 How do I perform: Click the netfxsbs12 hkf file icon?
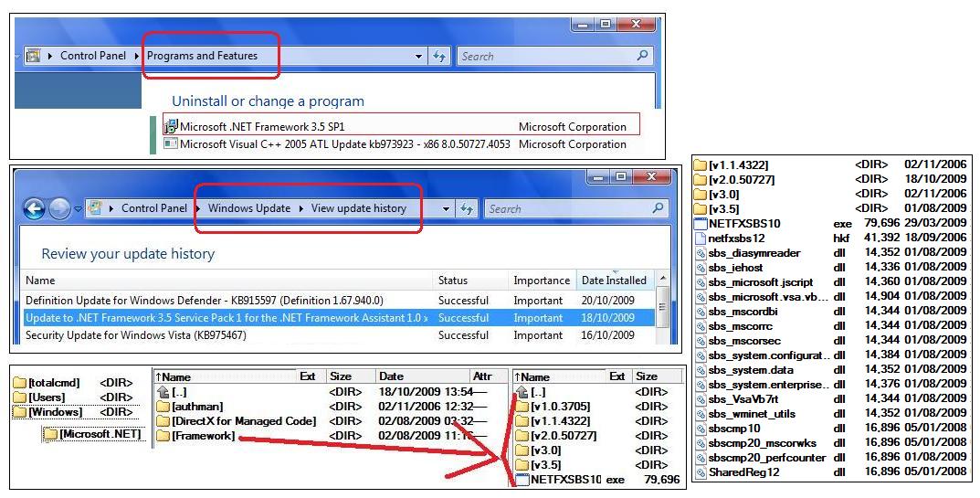pos(701,238)
